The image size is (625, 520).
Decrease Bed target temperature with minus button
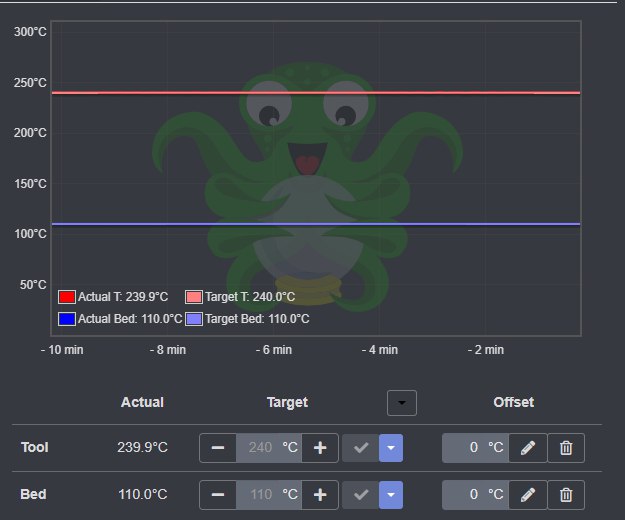pyautogui.click(x=218, y=495)
